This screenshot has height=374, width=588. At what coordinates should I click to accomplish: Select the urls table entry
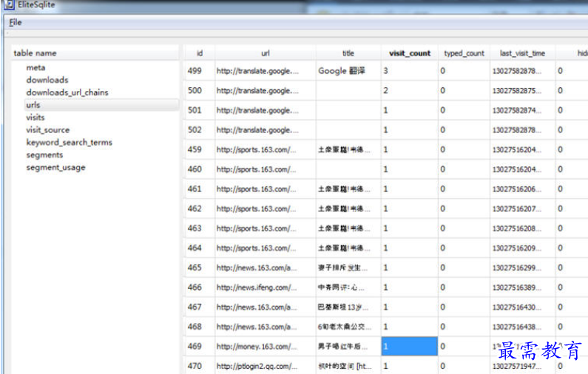tap(101, 105)
